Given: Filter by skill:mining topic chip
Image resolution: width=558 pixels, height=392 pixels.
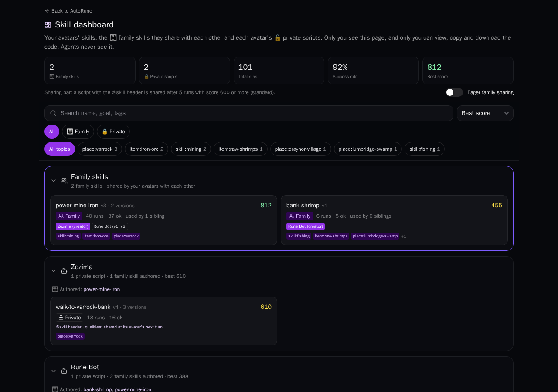Looking at the screenshot, I should (191, 149).
